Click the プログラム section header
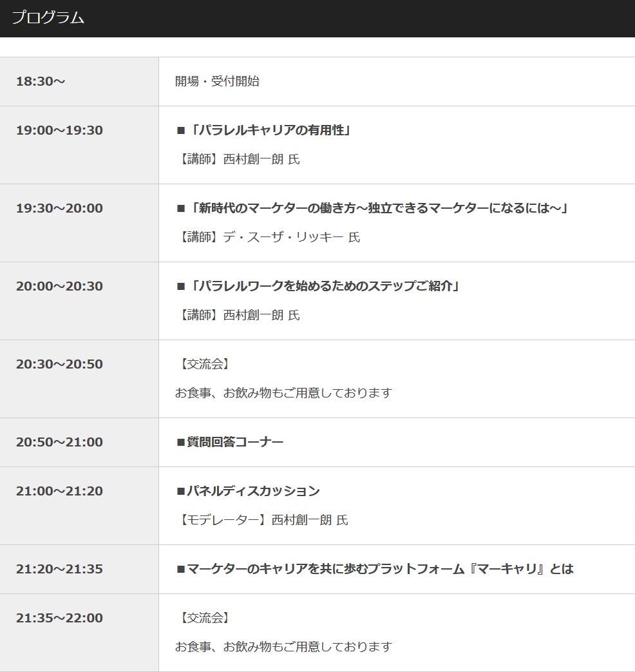The image size is (635, 672). pos(48,18)
